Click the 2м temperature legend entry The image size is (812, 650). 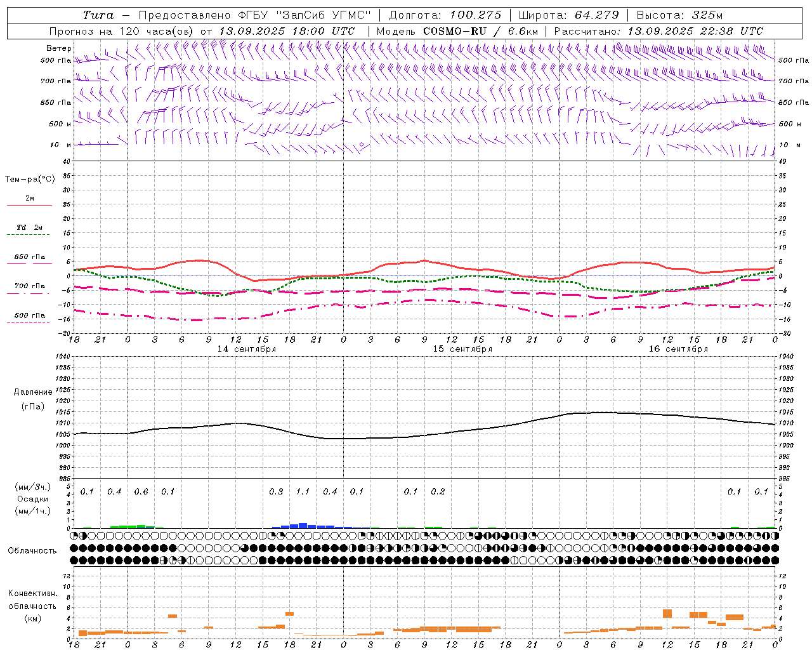pyautogui.click(x=30, y=199)
